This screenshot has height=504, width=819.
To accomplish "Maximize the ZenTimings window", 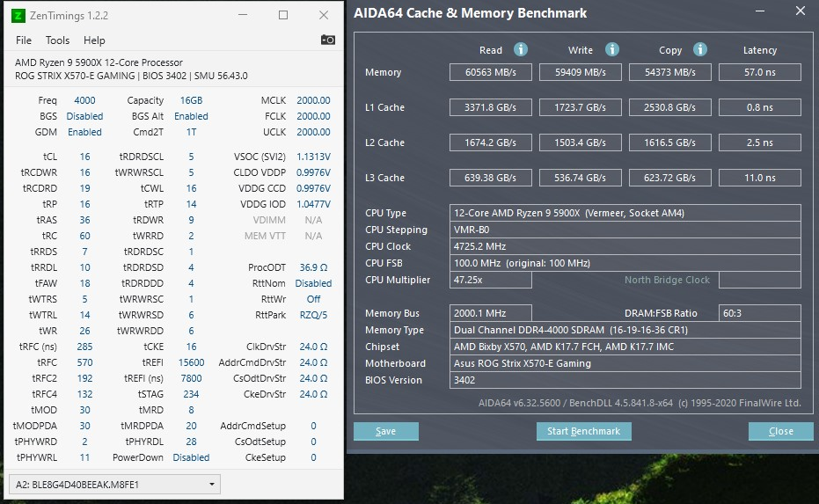I will [283, 15].
